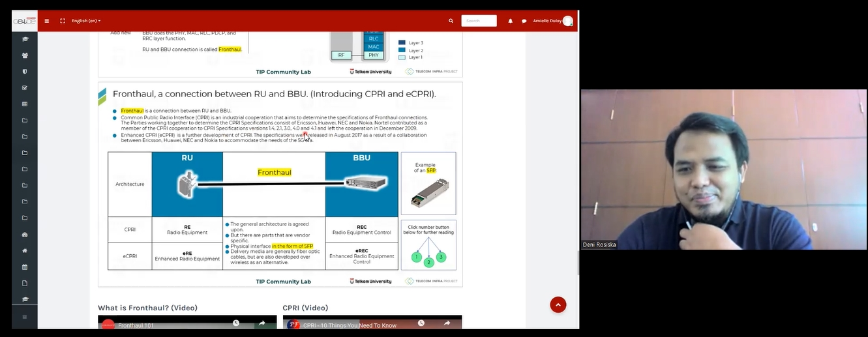Image resolution: width=868 pixels, height=337 pixels.
Task: Click the CPRI video channel avatar
Action: point(293,325)
